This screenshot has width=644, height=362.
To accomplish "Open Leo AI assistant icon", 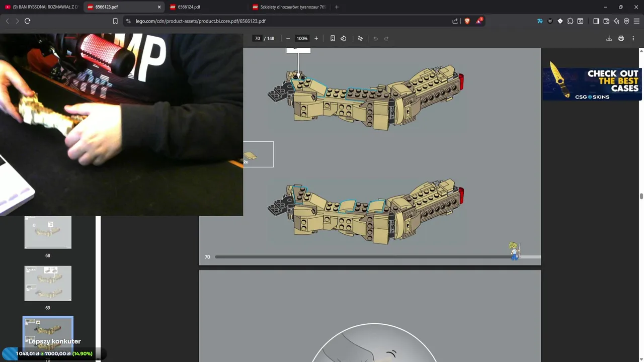I will click(616, 21).
